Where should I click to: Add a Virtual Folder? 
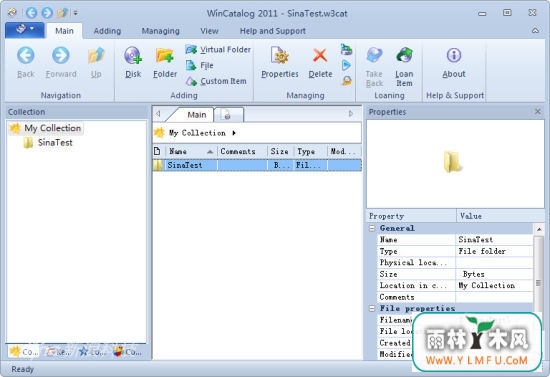click(218, 50)
